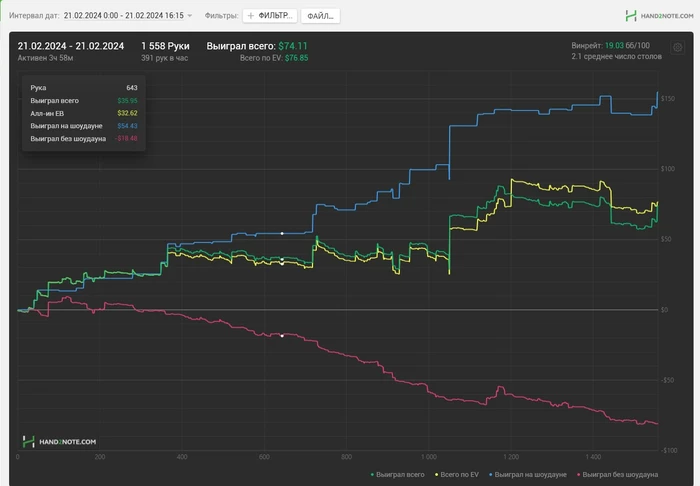700x486 pixels.
Task: Click the tooltip Выиграл всего $35.95 row
Action: coord(84,101)
